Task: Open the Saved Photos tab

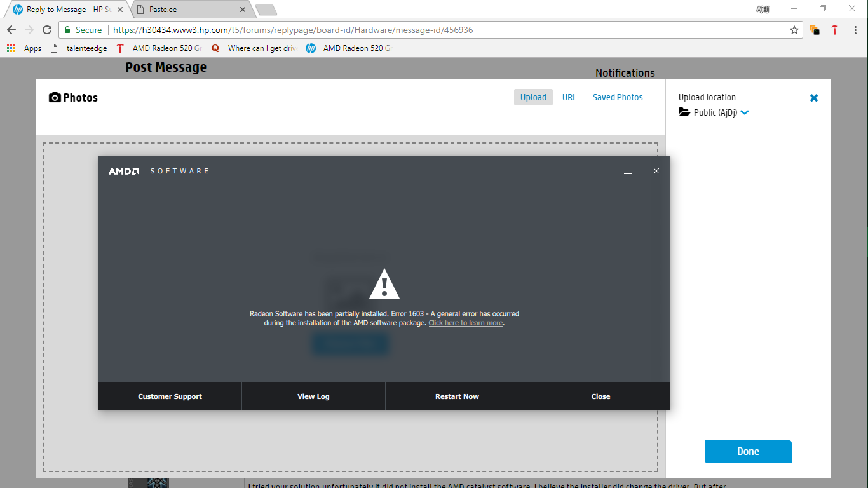Action: [618, 97]
